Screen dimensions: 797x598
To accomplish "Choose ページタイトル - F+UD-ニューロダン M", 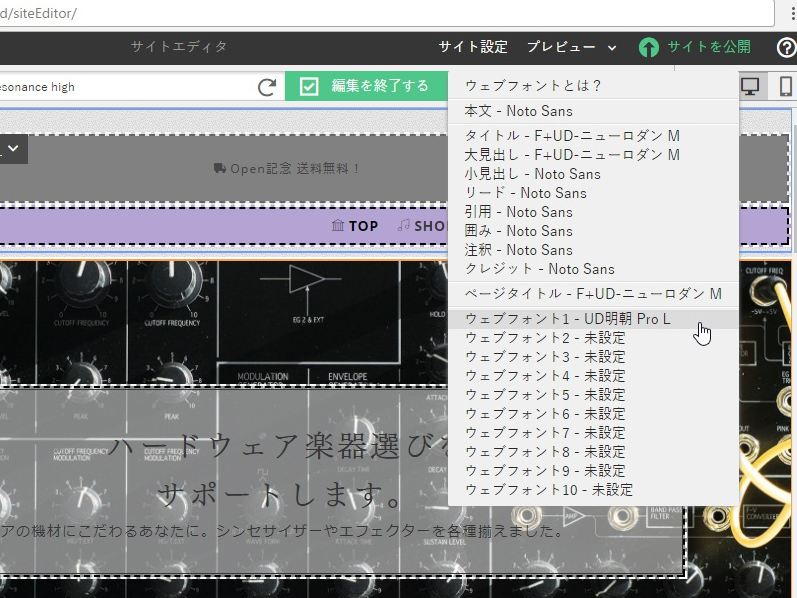I will click(x=593, y=293).
